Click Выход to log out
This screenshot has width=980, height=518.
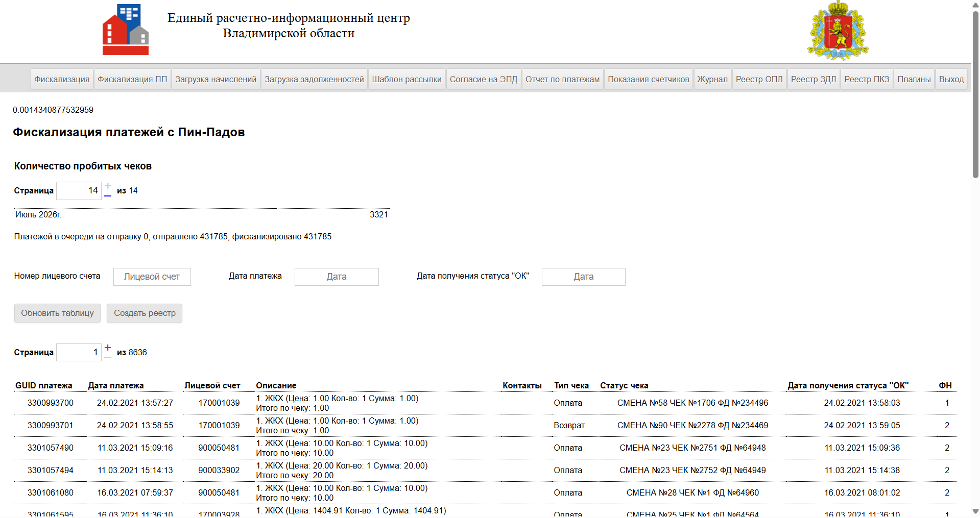pyautogui.click(x=951, y=79)
